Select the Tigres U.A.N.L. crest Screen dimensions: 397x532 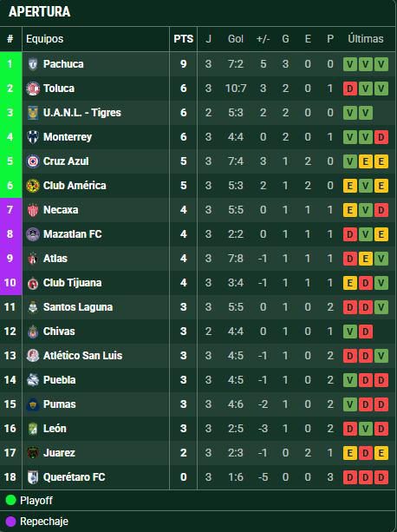click(x=33, y=113)
